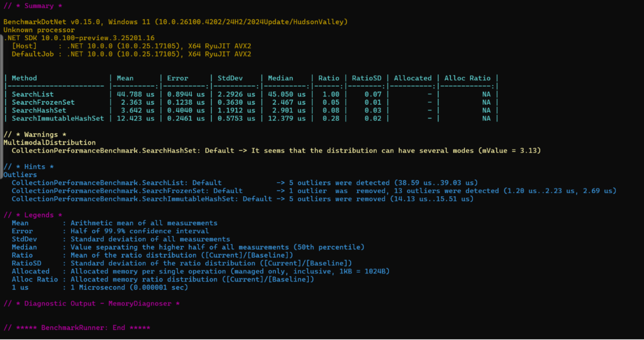Click the 'StdDev' column header
Screen dimensions: 644x340
(x=230, y=78)
